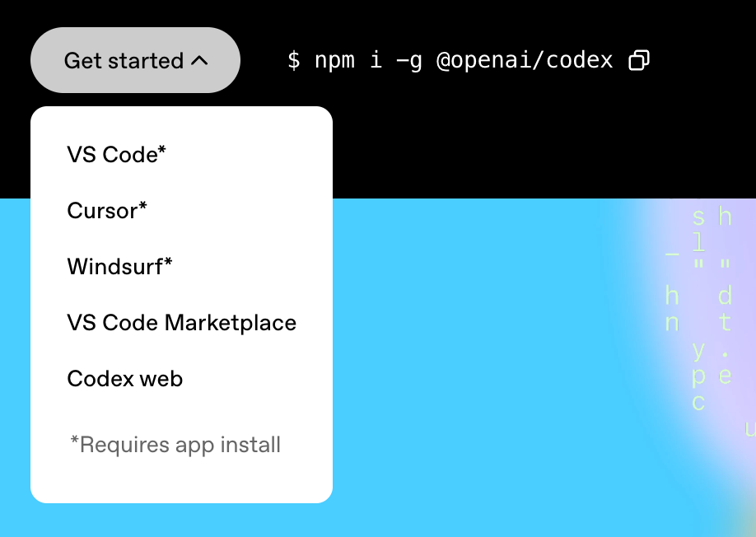Choose the Cursor option

[x=107, y=211]
